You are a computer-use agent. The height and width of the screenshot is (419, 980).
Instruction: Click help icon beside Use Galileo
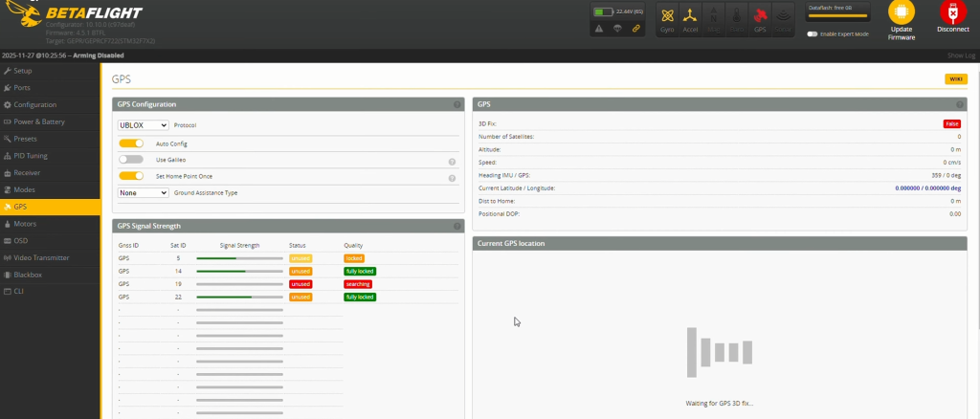pyautogui.click(x=451, y=162)
